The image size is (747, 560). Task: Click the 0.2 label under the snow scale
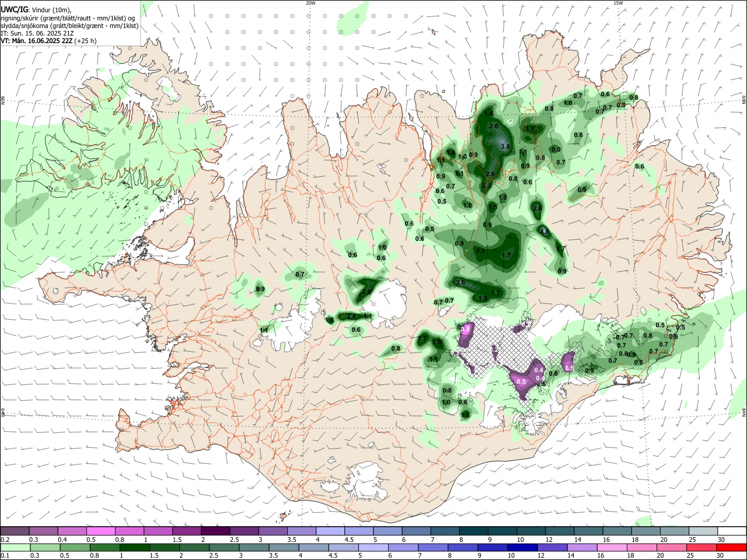click(x=5, y=540)
